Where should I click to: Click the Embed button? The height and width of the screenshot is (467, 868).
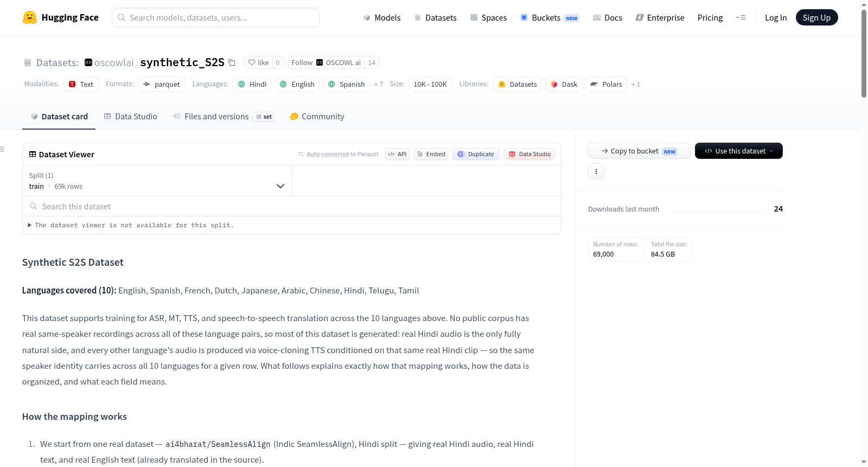pyautogui.click(x=431, y=154)
